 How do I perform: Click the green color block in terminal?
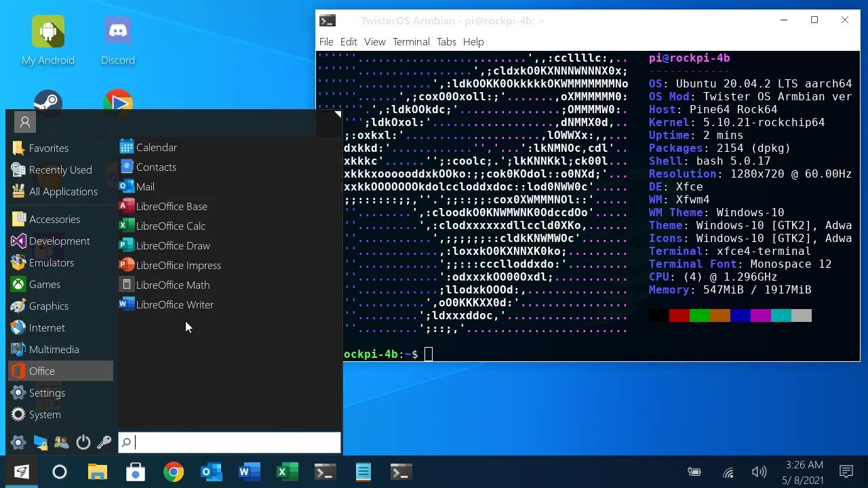tap(700, 315)
